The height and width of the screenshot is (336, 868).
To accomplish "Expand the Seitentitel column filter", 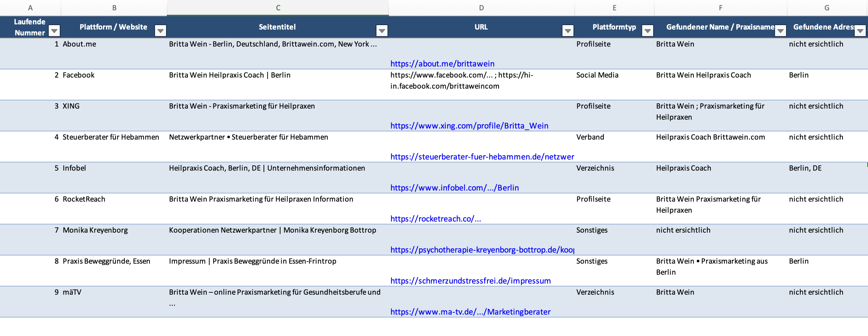I will 382,31.
